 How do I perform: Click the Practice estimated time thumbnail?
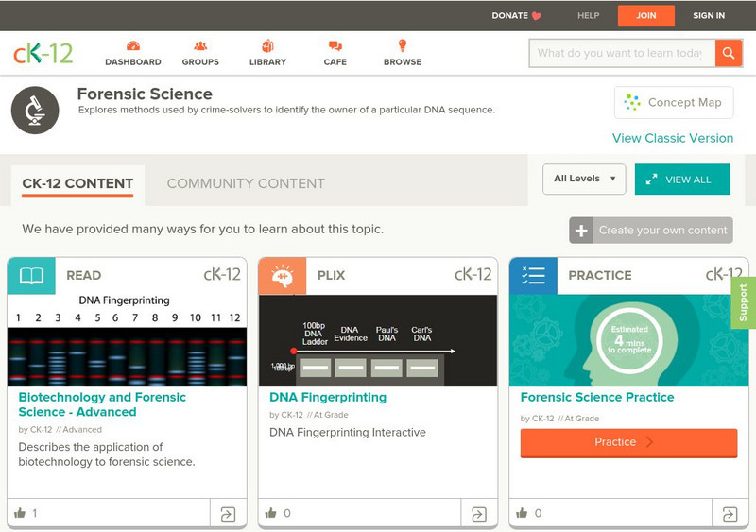click(628, 340)
